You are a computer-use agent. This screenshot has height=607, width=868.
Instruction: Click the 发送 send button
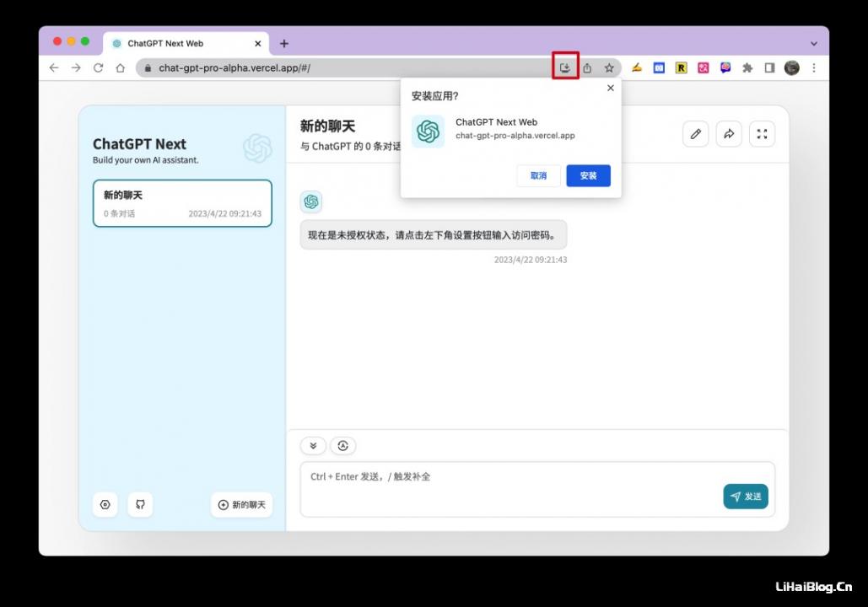746,497
